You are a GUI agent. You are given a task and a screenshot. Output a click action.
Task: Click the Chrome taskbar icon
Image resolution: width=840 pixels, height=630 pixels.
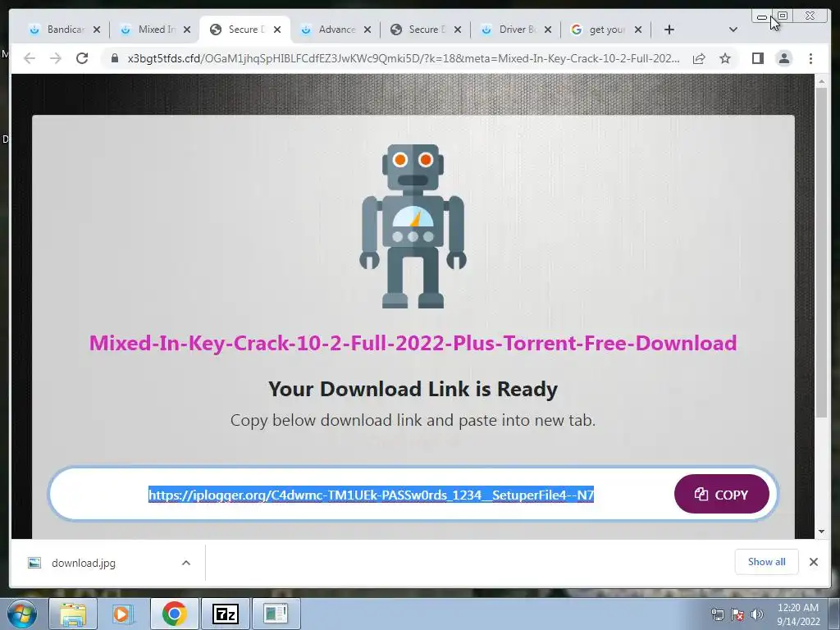point(174,614)
